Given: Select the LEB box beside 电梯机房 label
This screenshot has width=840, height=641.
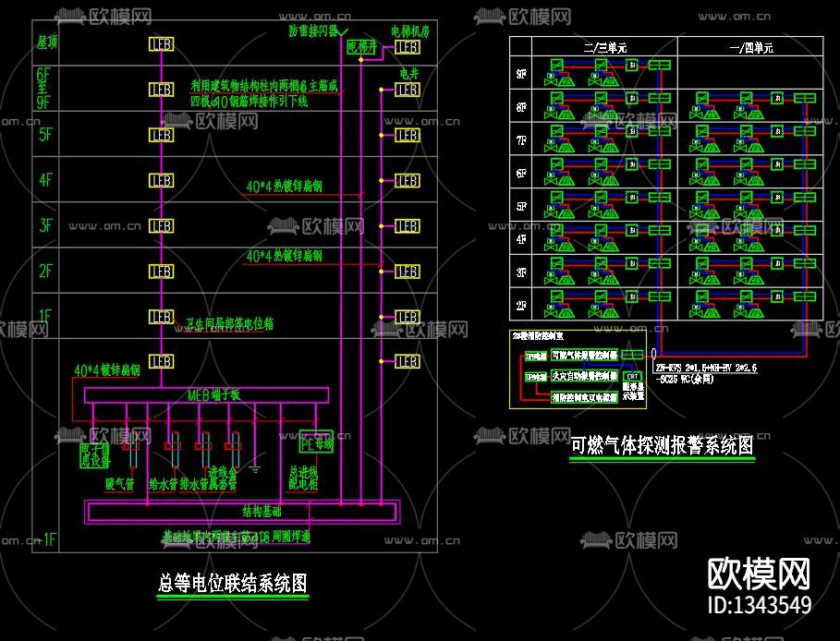Looking at the screenshot, I should click(x=407, y=47).
